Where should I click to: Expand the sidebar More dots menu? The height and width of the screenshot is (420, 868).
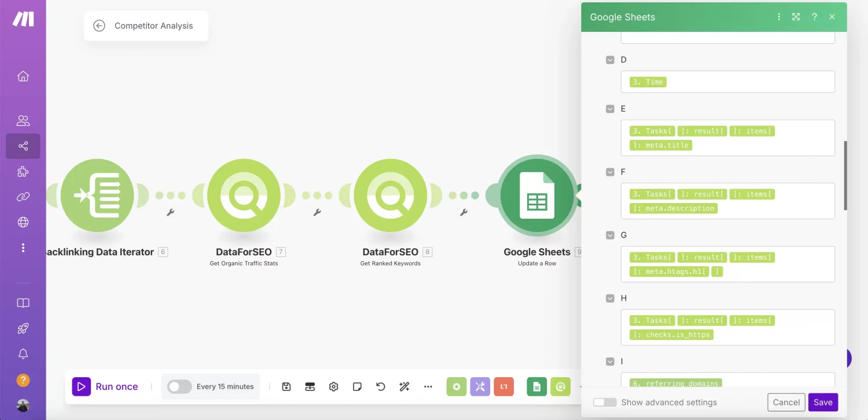pyautogui.click(x=23, y=248)
